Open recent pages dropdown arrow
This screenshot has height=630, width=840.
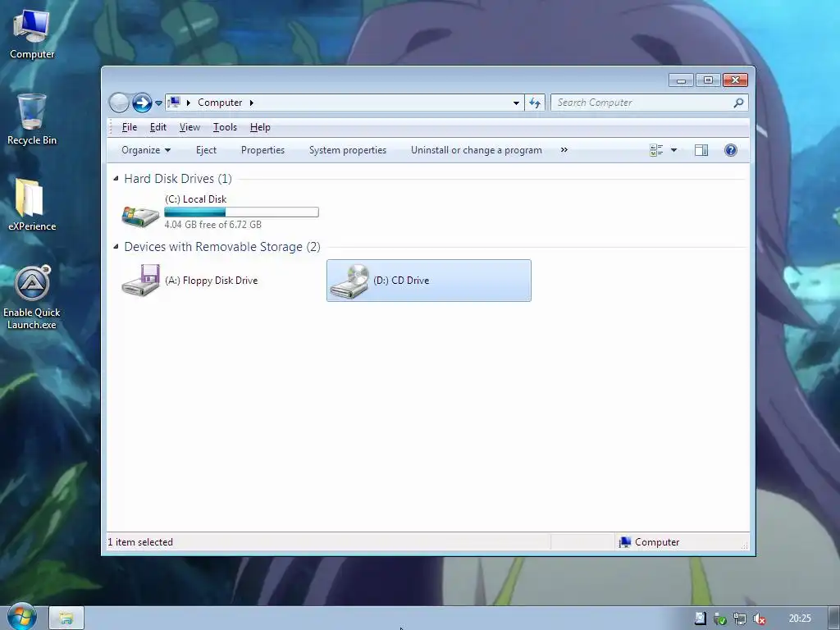[x=158, y=103]
